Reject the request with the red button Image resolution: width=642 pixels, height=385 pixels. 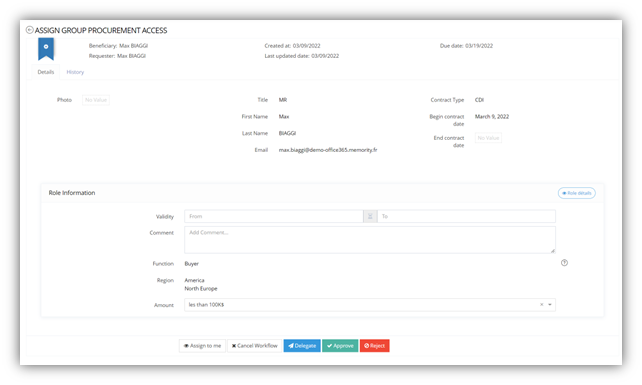(375, 346)
